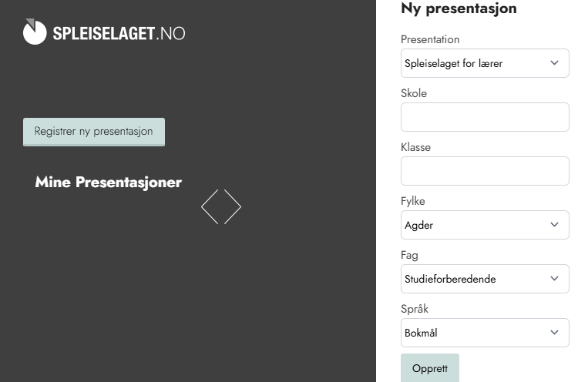Expand the Fylke dropdown showing Agder
The image size is (588, 382).
pos(485,225)
